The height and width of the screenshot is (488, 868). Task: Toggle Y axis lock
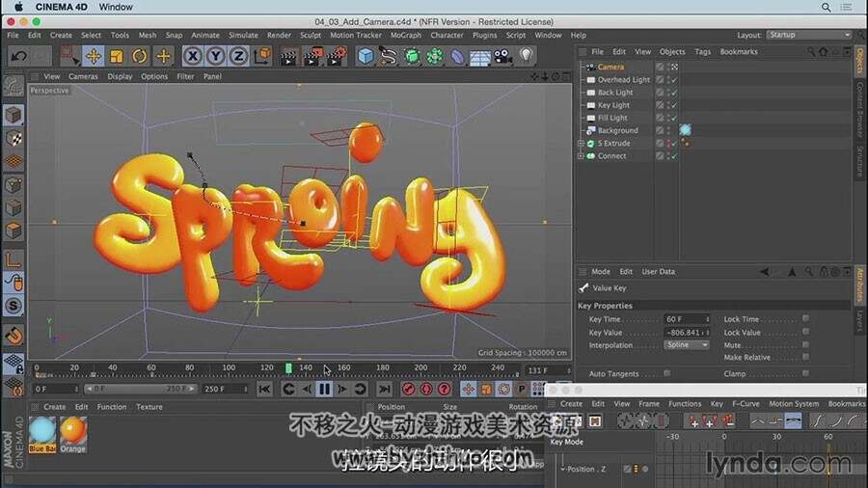tap(215, 56)
